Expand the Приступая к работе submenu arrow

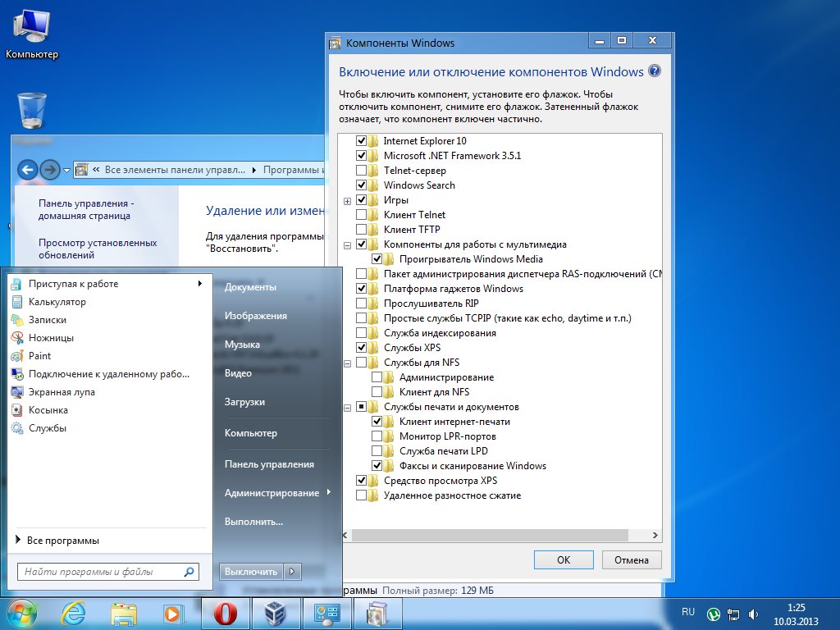(x=200, y=283)
